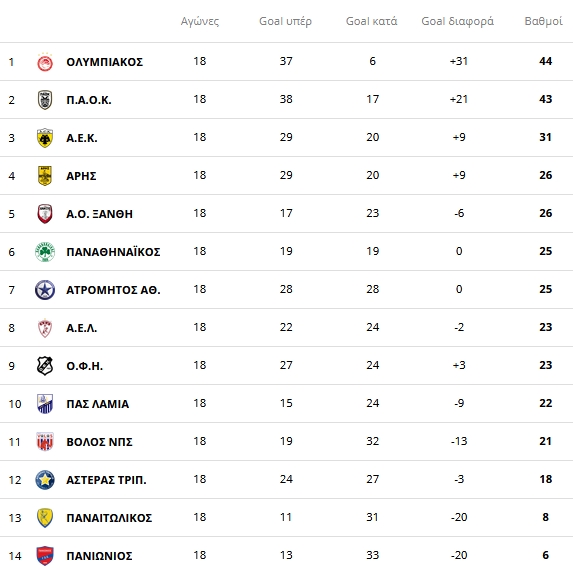Screen dimensions: 573x572
Task: Select the A.E.K. yellow eagle crest
Action: 45,138
